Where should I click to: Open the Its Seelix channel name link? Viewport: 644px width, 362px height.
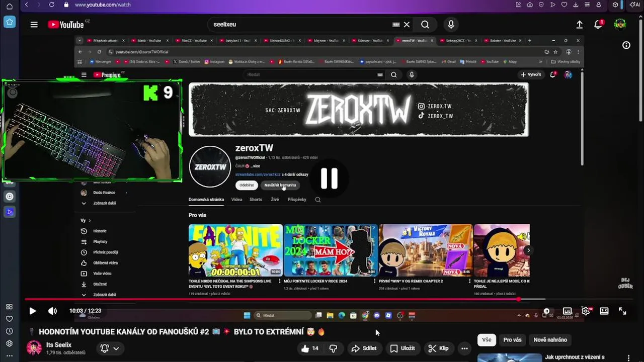(59, 345)
